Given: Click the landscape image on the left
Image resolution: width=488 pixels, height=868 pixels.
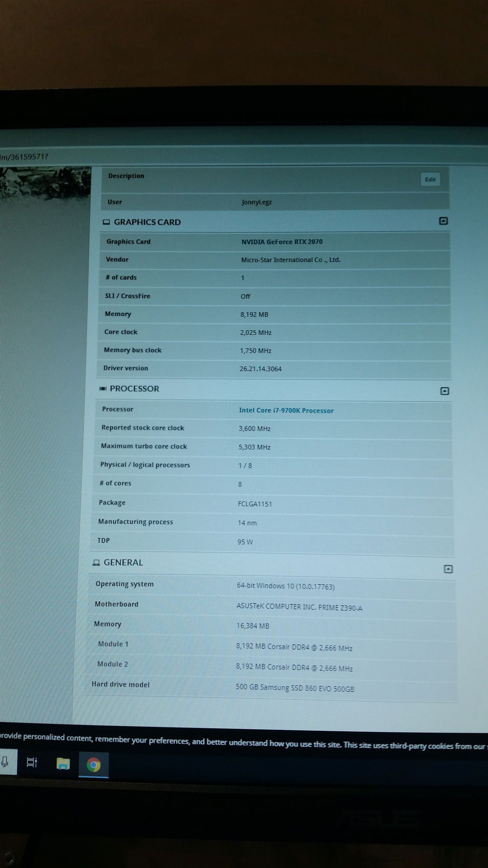Looking at the screenshot, I should (x=45, y=183).
